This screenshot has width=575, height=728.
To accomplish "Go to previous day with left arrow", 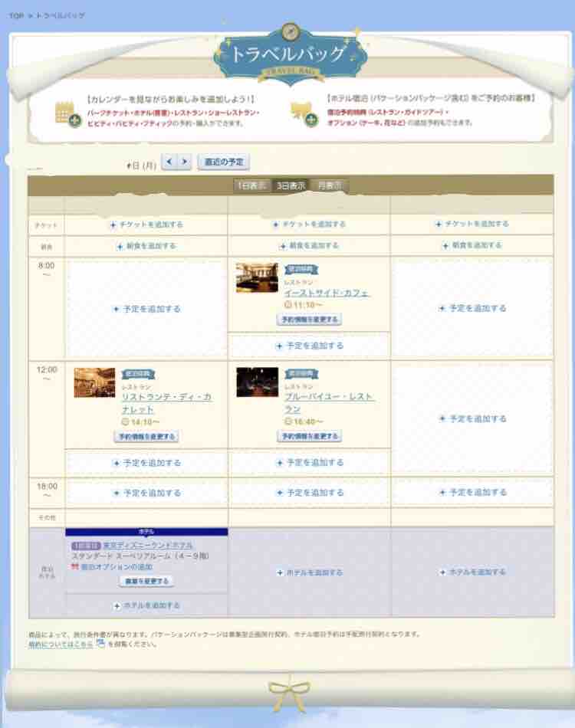I will point(169,162).
